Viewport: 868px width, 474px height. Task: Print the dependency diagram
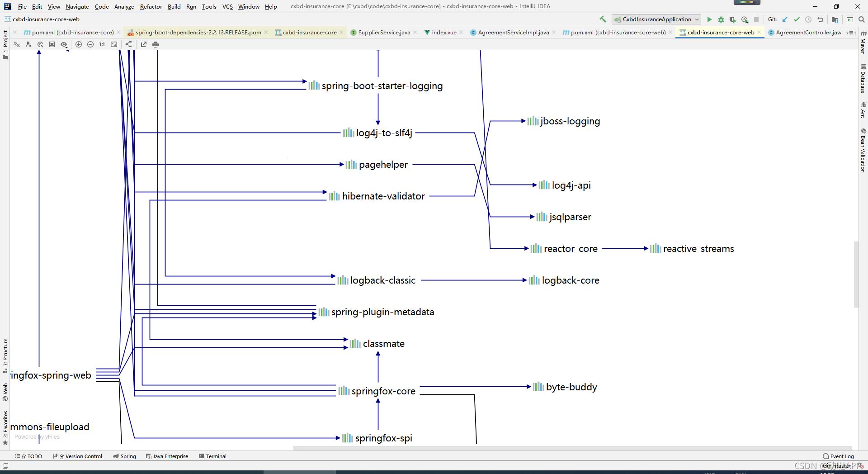coord(156,44)
